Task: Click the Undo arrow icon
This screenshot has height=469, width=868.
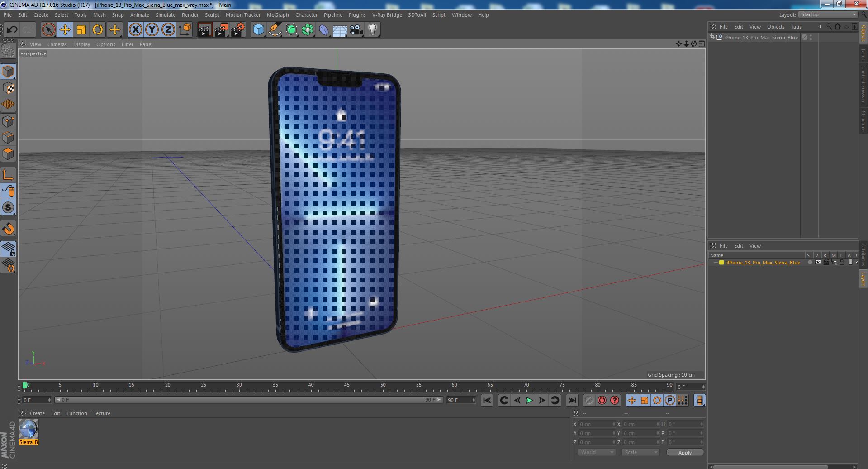Action: tap(12, 30)
